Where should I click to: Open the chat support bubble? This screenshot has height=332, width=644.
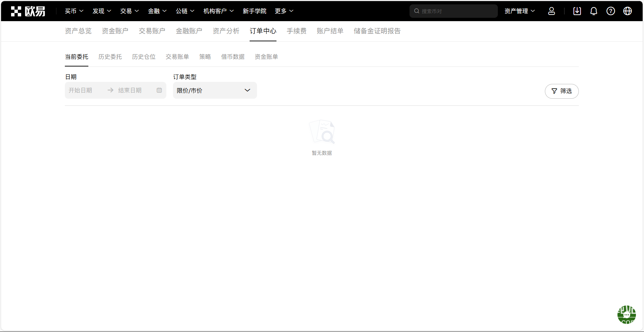pos(627,315)
